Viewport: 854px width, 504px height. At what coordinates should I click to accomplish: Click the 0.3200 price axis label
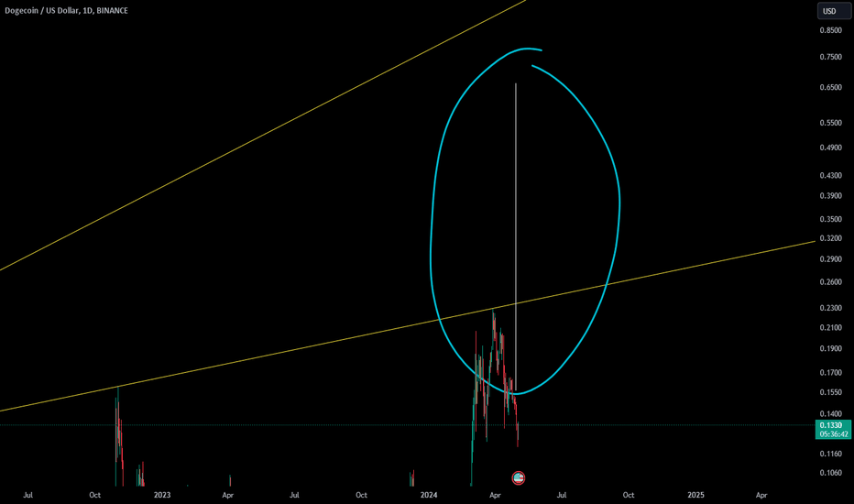point(830,238)
